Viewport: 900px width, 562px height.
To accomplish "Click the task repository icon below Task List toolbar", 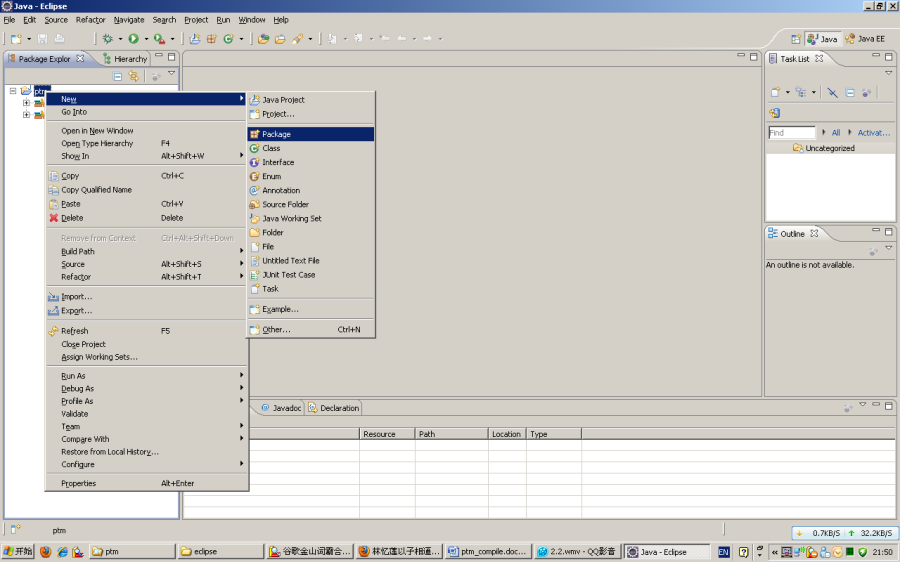I will coord(774,113).
